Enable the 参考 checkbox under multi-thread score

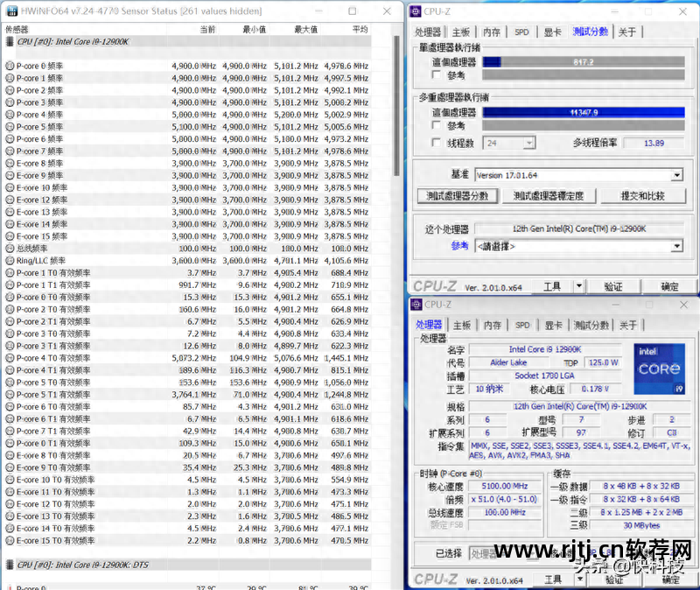point(437,126)
